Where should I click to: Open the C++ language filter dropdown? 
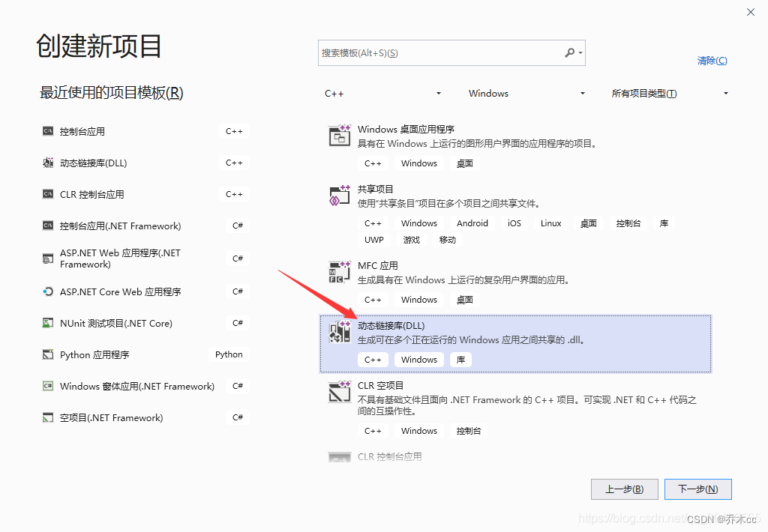382,94
